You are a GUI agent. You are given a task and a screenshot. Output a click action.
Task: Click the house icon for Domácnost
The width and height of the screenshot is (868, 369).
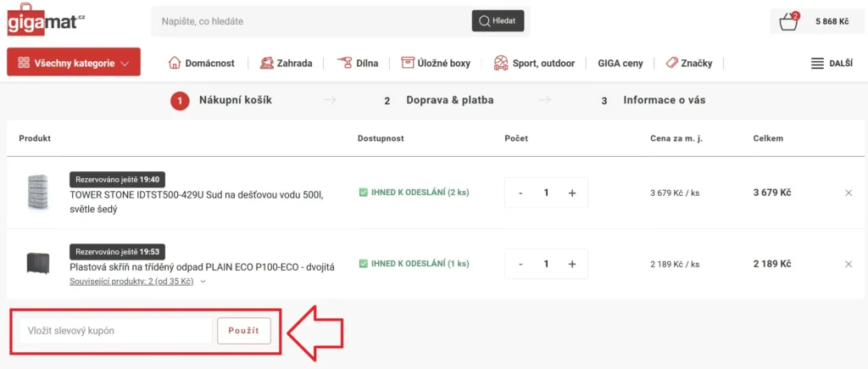(175, 63)
